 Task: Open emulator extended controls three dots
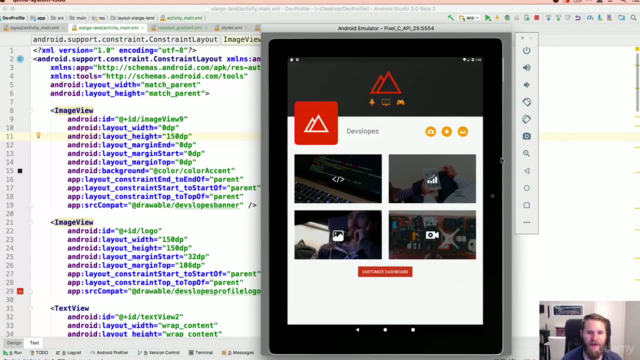(527, 222)
